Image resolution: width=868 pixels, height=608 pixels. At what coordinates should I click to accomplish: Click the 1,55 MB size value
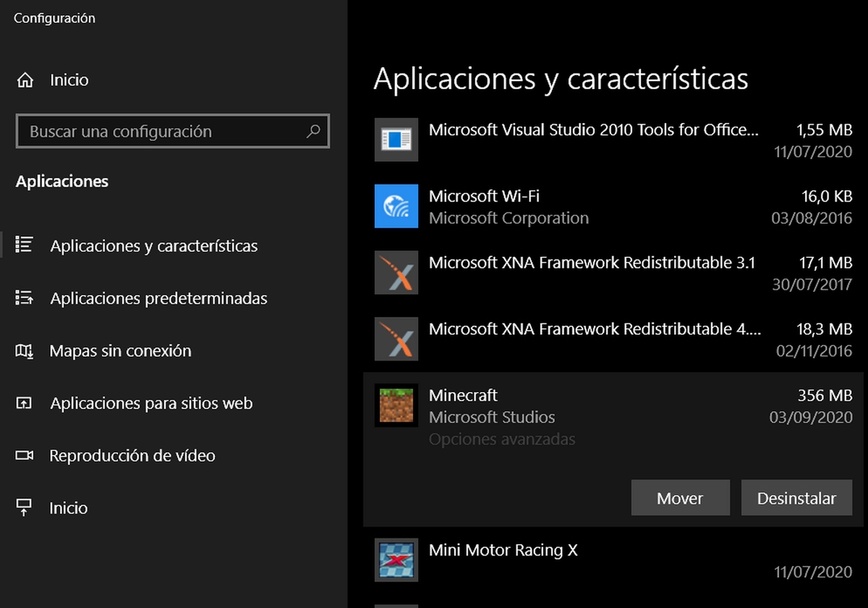pyautogui.click(x=825, y=130)
